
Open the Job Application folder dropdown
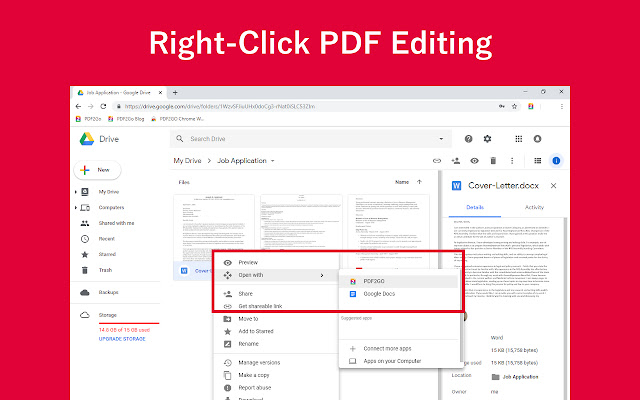pos(273,161)
